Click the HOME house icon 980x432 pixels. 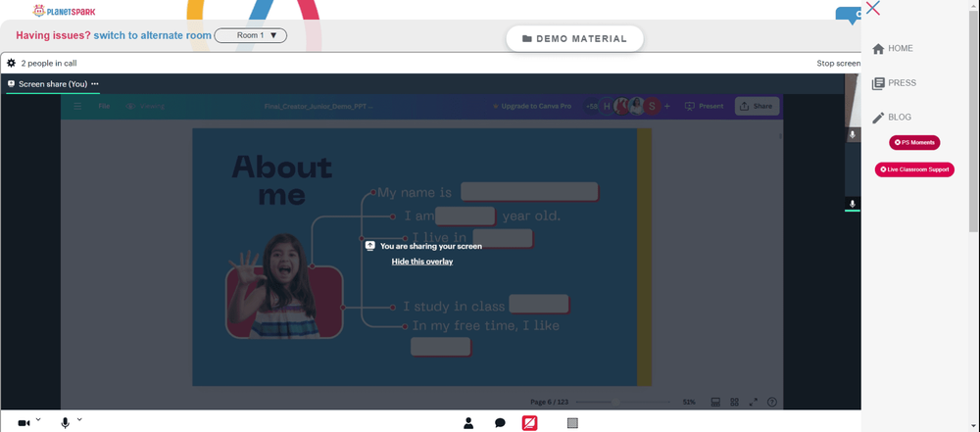878,49
